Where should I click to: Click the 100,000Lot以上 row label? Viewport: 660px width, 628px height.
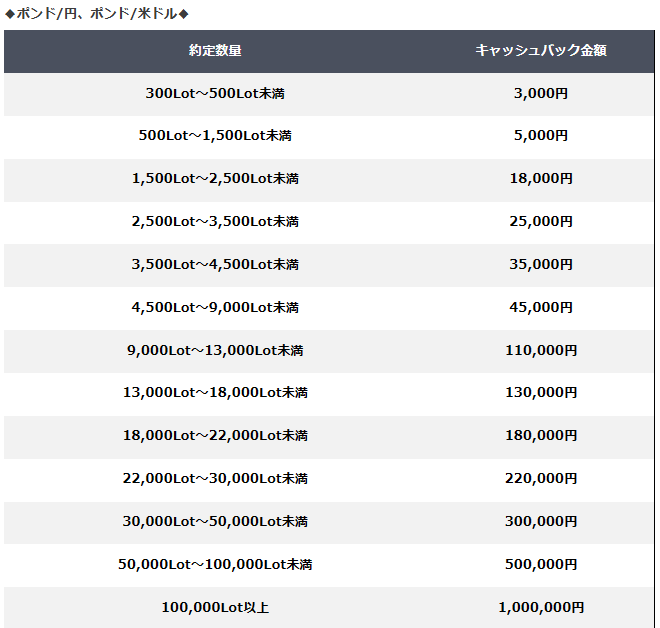[x=215, y=608]
